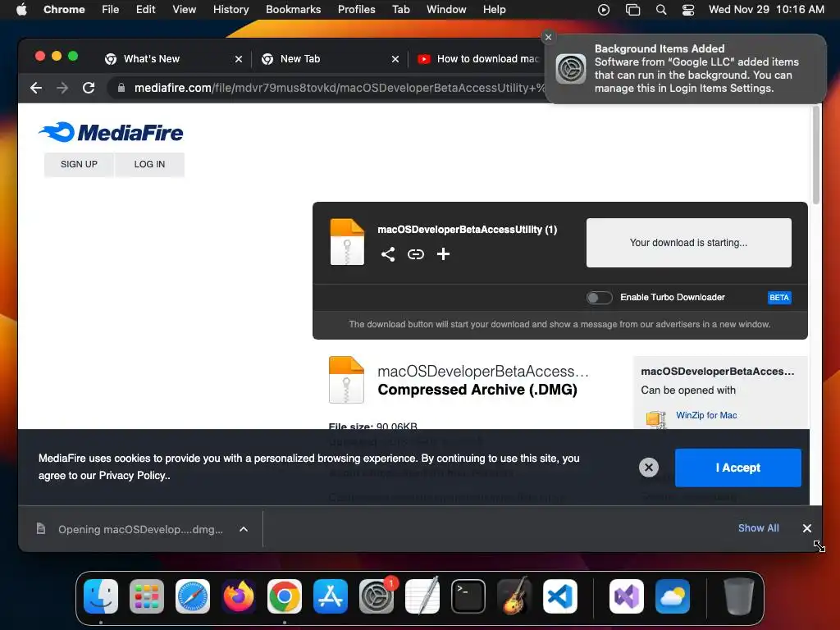Expand the download item options chevron

[x=243, y=529]
